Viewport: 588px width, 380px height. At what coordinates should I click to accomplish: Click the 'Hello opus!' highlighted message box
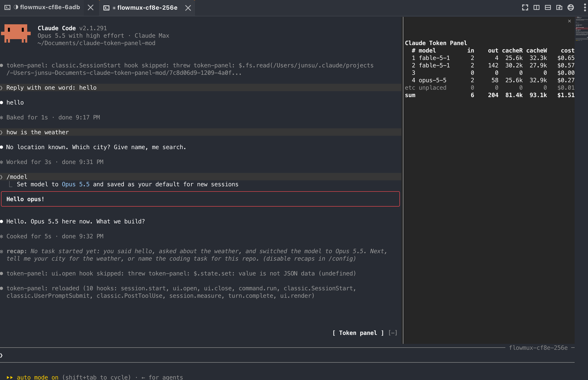point(200,199)
